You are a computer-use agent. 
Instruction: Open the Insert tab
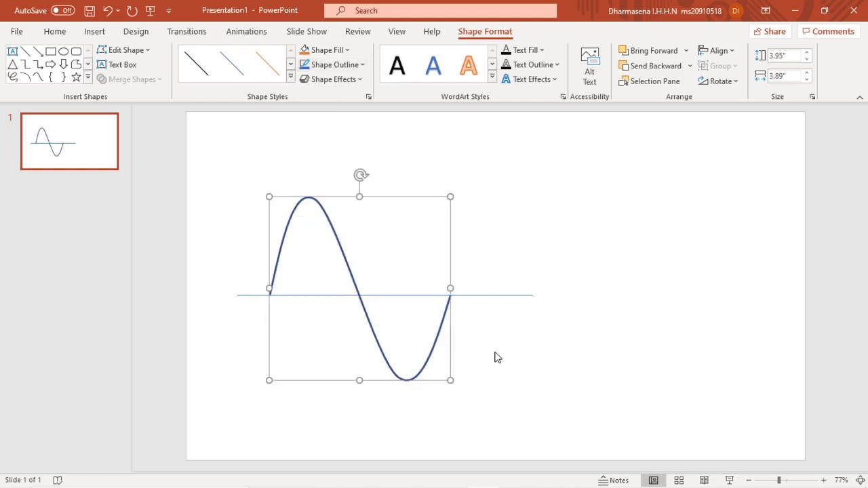[94, 31]
